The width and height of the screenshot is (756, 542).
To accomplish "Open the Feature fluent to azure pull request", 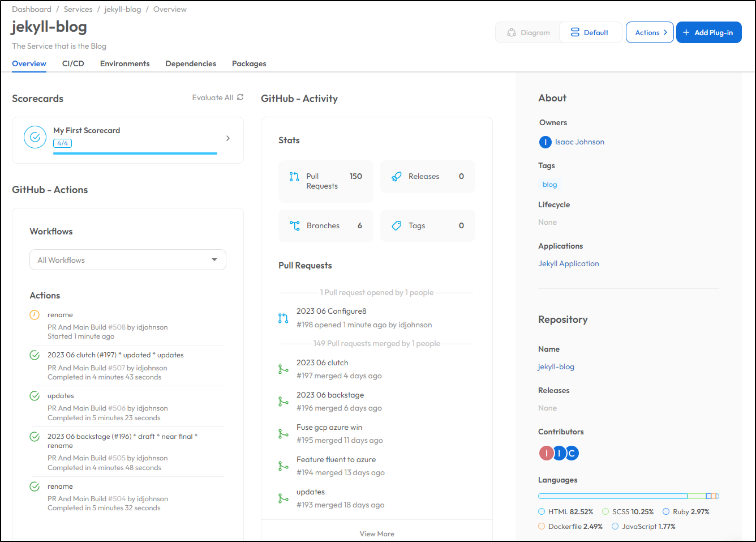I will tap(336, 460).
